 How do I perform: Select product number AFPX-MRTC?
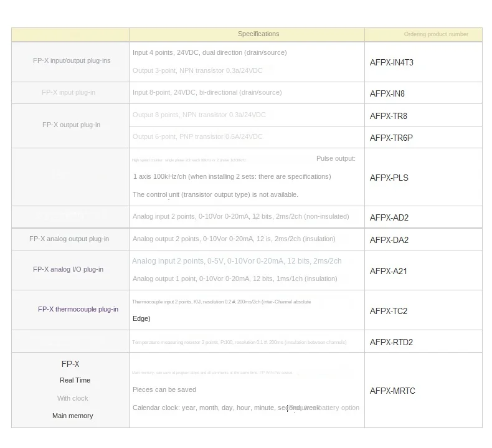point(392,391)
